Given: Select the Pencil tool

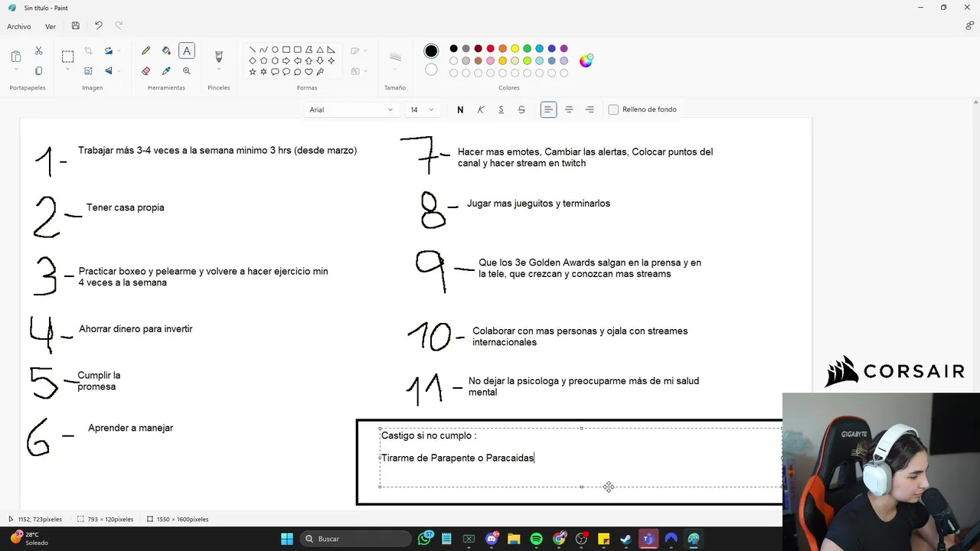Looking at the screenshot, I should pos(145,51).
